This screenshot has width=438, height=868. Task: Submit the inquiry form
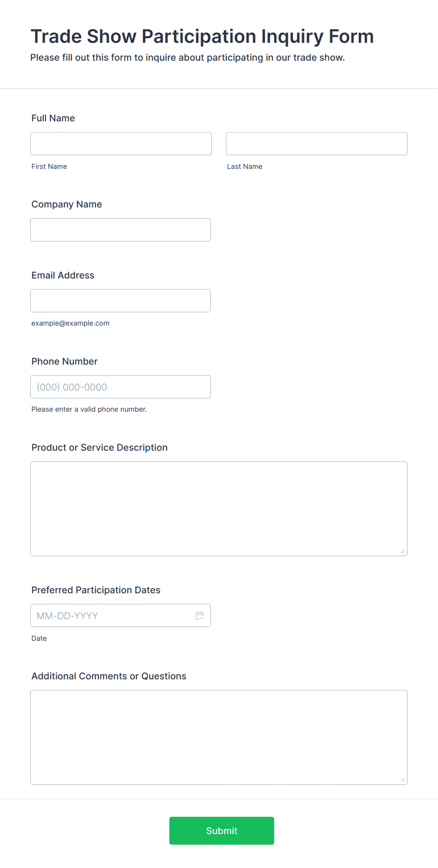[x=222, y=831]
